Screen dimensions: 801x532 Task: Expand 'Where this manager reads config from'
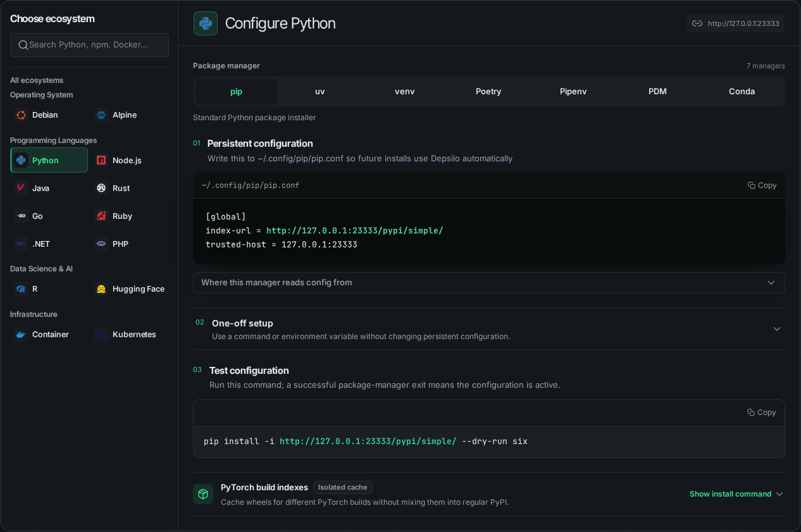(x=489, y=283)
